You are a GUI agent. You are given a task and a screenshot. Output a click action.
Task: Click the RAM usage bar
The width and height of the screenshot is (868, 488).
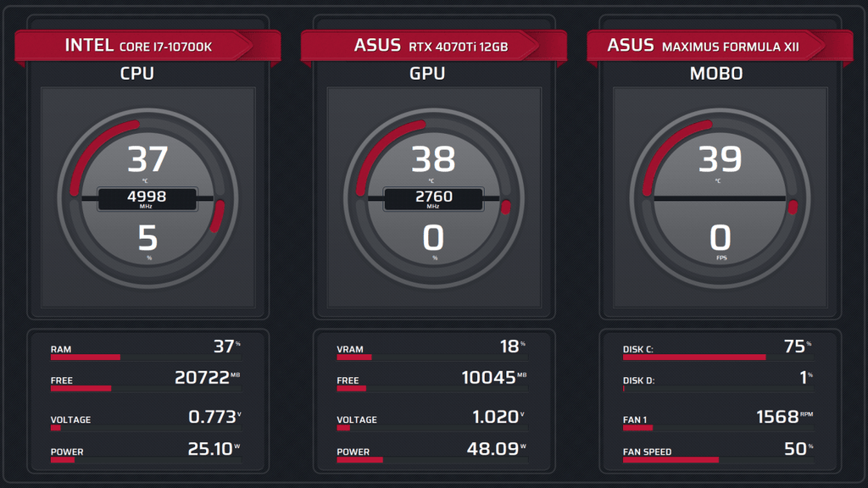tap(145, 358)
